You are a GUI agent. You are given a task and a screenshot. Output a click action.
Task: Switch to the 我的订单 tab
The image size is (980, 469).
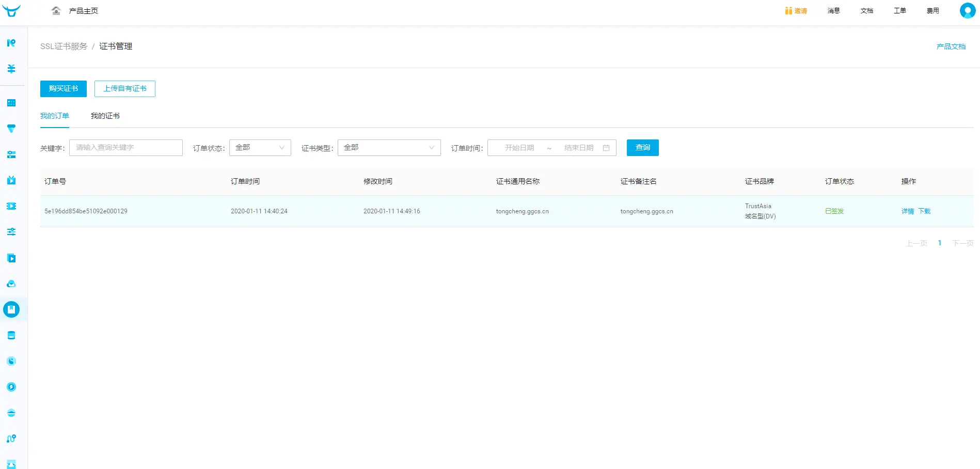tap(55, 116)
